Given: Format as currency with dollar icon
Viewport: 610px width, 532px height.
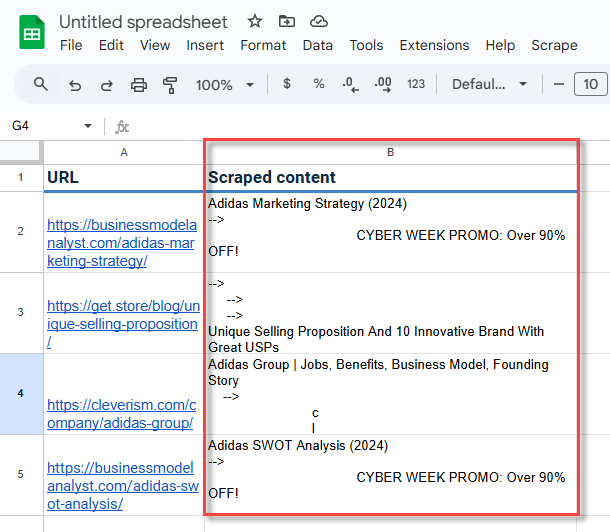Looking at the screenshot, I should [287, 84].
